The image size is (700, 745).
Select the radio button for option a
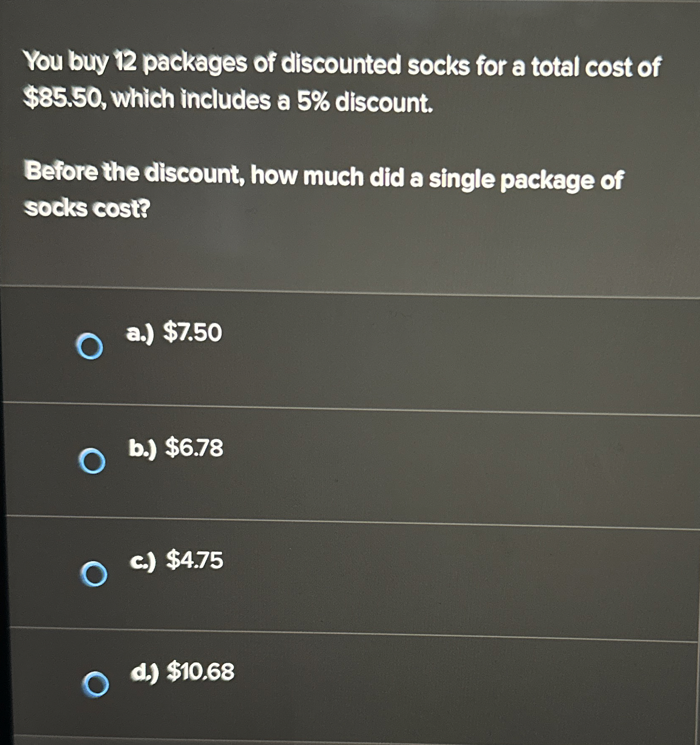click(90, 347)
